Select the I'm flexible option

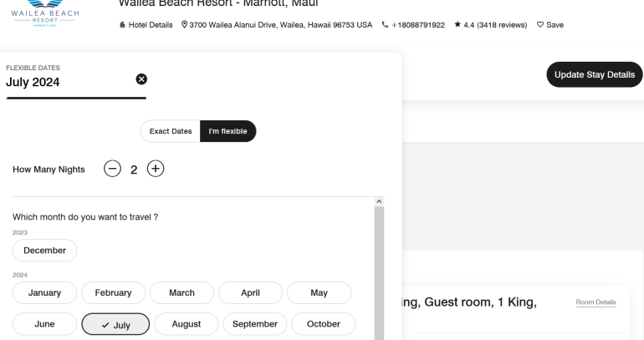227,131
